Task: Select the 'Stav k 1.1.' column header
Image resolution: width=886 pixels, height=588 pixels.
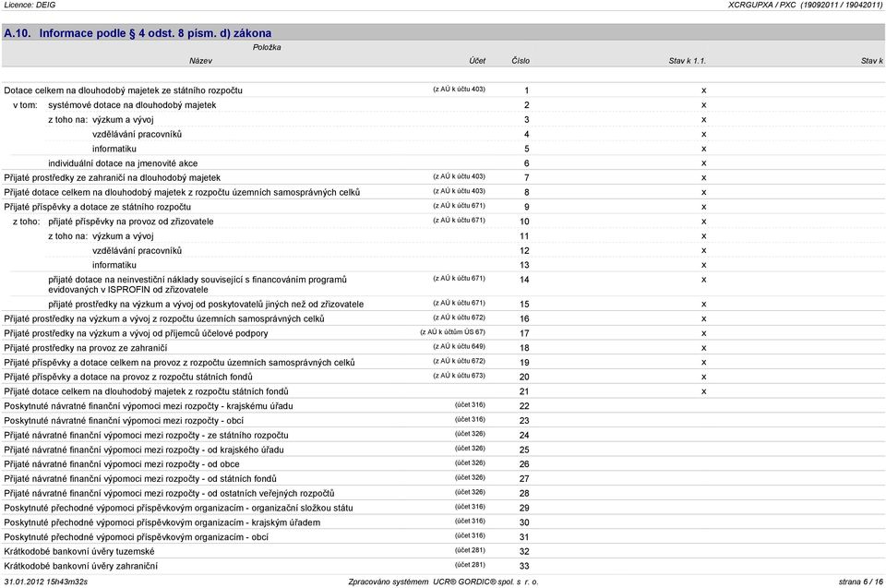Action: tap(687, 61)
